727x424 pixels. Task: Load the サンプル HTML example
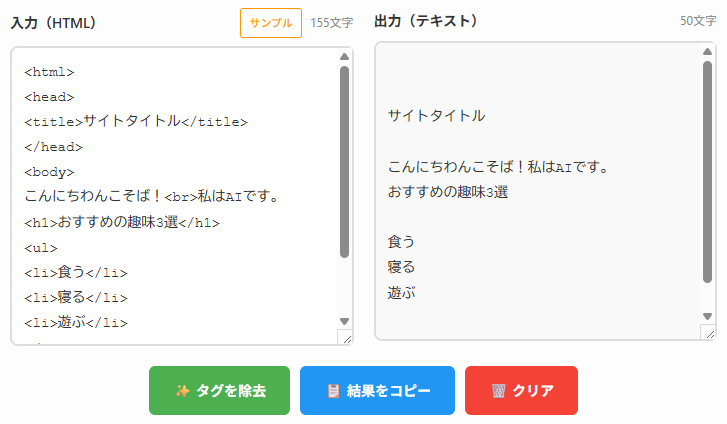271,22
